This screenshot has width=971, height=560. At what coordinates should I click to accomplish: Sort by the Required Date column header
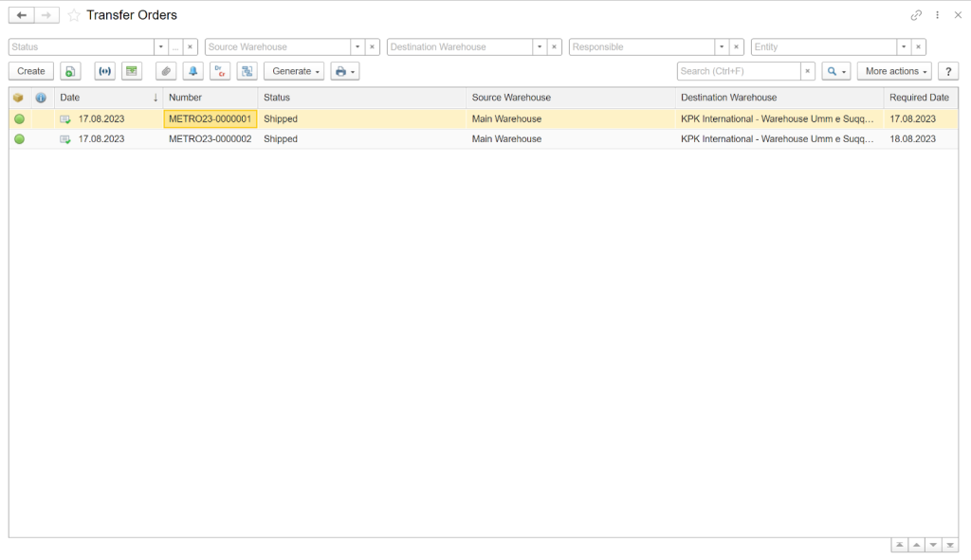coord(919,98)
